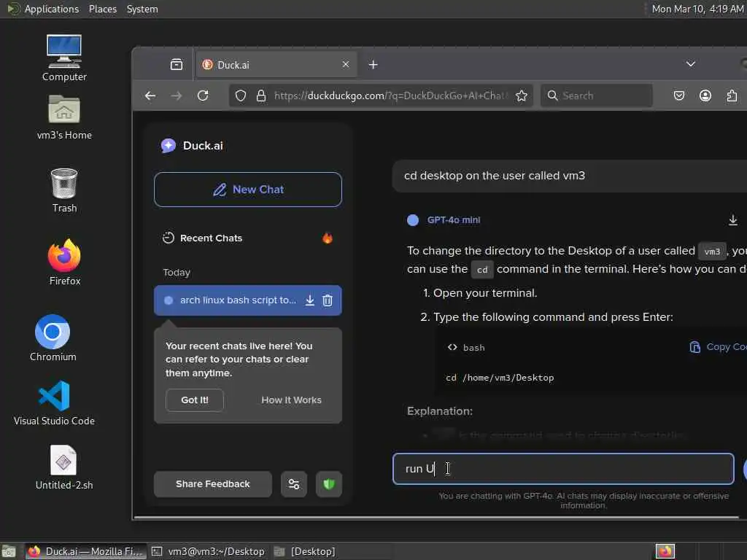Screen dimensions: 747x560
Task: Click the green privacy shield button
Action: pyautogui.click(x=329, y=484)
